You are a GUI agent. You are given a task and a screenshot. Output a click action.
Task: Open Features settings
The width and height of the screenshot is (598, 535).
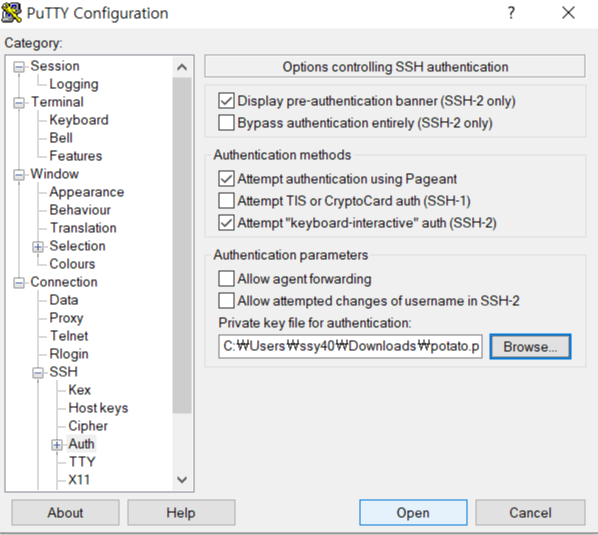[76, 156]
